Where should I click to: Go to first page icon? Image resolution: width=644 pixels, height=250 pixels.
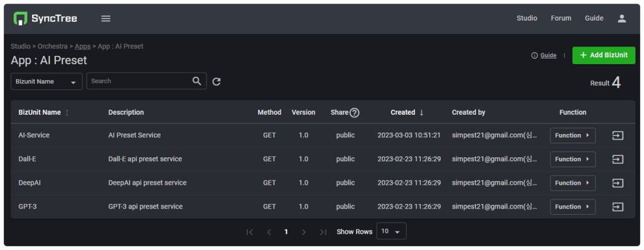pos(249,232)
